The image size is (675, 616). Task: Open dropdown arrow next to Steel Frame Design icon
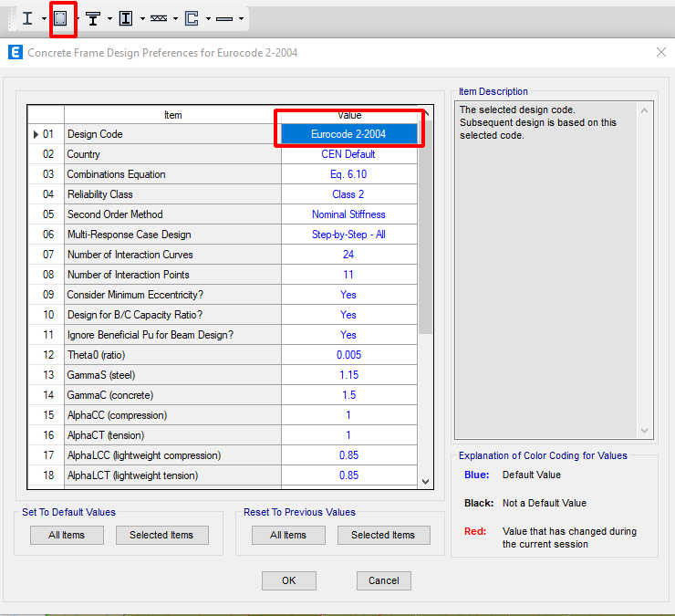point(44,18)
